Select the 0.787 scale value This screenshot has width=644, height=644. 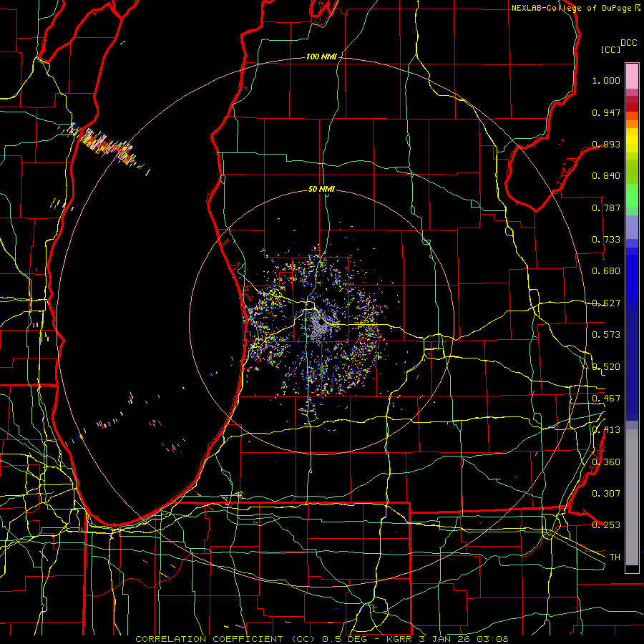pos(606,208)
